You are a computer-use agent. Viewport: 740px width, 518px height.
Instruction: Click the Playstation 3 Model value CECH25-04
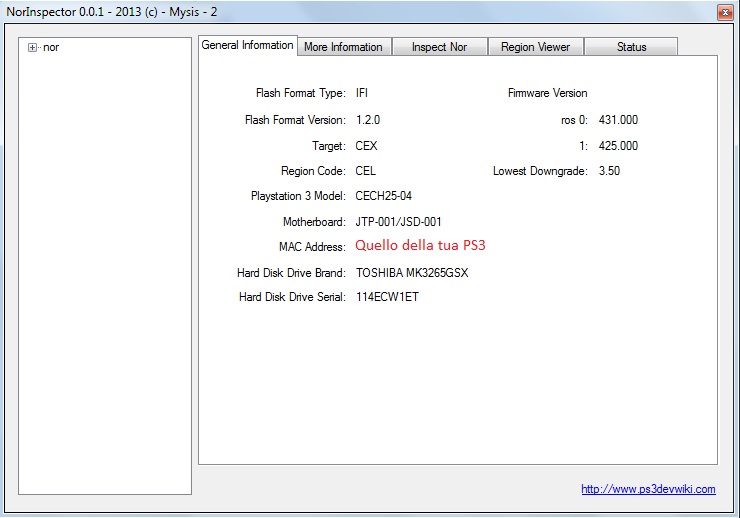coord(384,196)
